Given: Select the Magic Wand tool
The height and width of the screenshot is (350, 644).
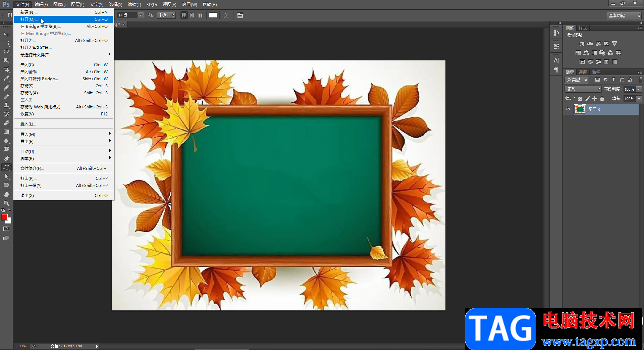Looking at the screenshot, I should [x=6, y=61].
